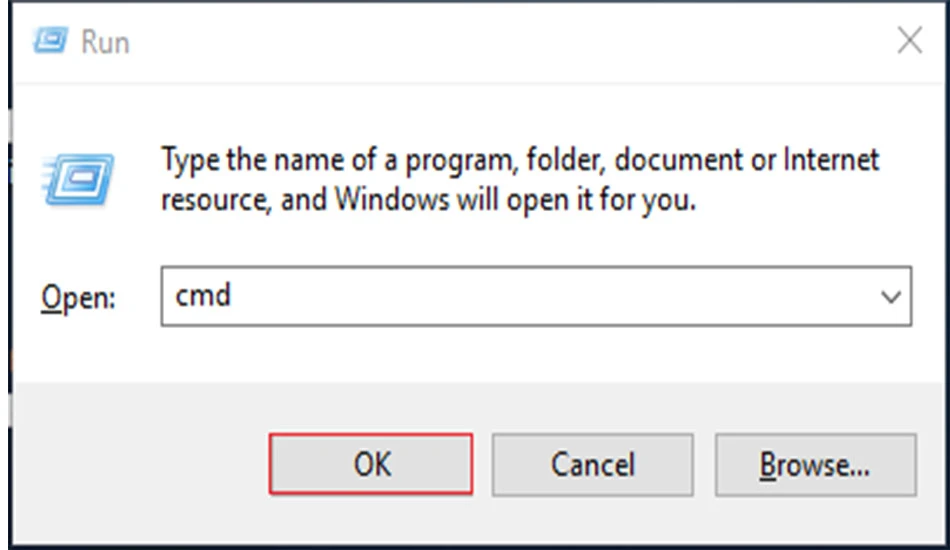
Task: Click the description line starting 'Type the name'
Action: click(x=520, y=161)
